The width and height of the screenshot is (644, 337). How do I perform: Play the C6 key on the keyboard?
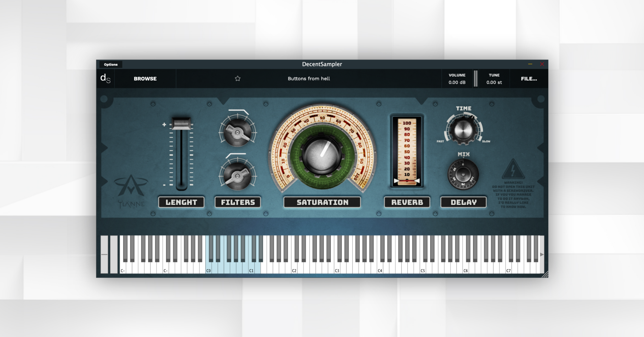pyautogui.click(x=466, y=268)
